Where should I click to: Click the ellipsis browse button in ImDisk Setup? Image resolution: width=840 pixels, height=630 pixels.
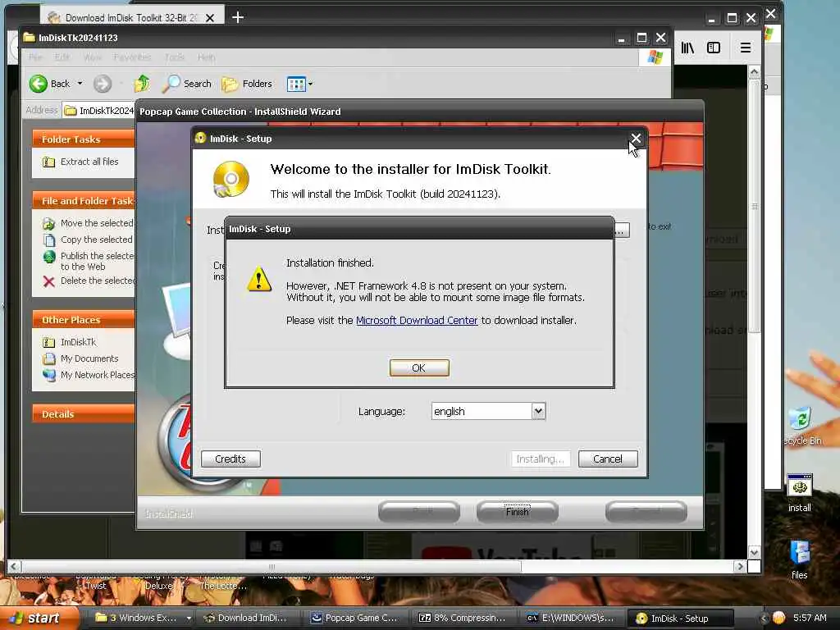(x=622, y=231)
